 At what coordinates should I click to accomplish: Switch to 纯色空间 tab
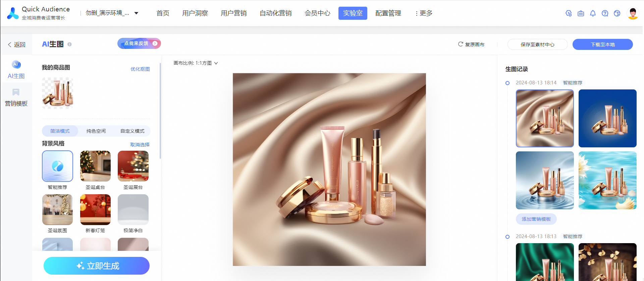pos(96,131)
